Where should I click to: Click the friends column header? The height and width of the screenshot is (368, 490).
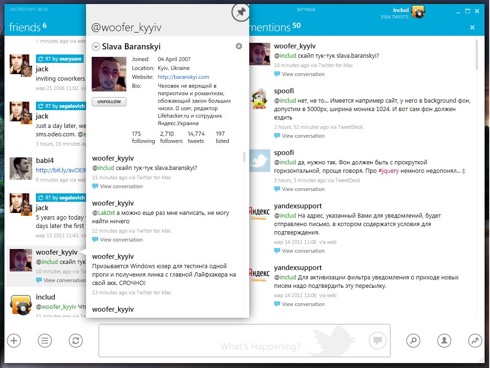[x=28, y=27]
